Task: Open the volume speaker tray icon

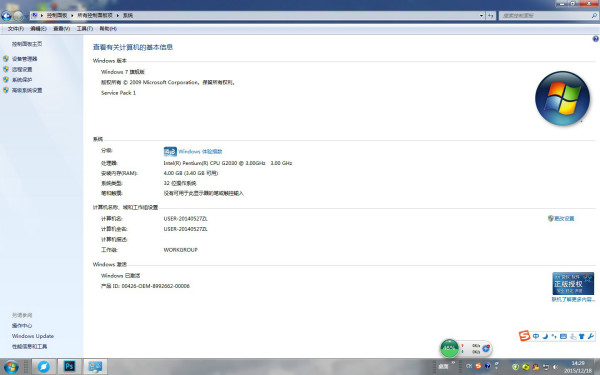Action: coord(556,367)
